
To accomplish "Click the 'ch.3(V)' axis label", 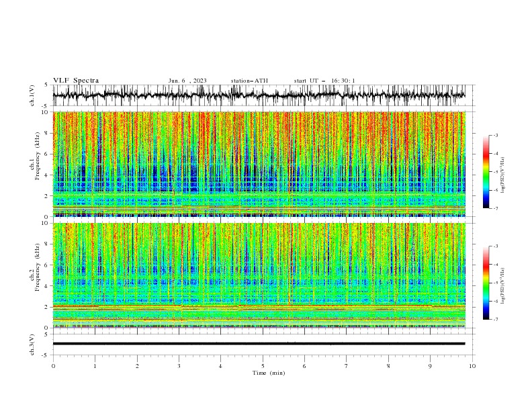I will (x=32, y=345).
